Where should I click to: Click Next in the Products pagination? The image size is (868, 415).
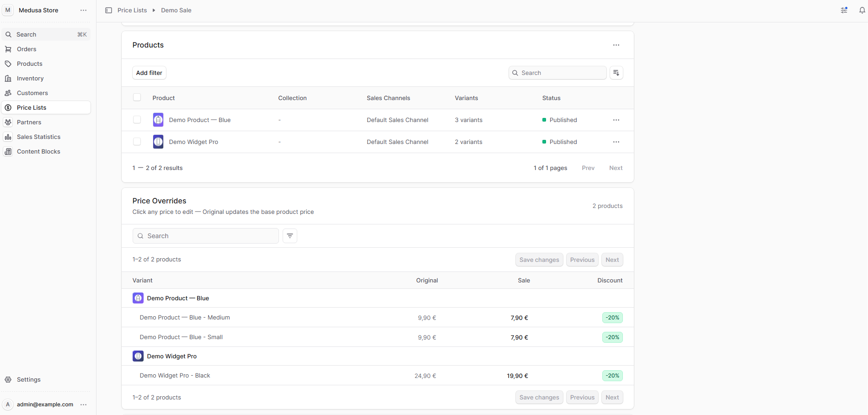click(x=616, y=168)
